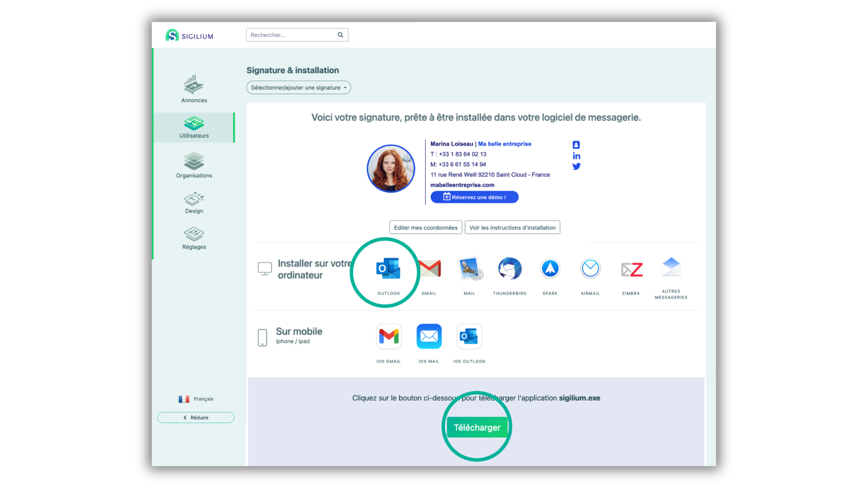This screenshot has height=488, width=868.
Task: Expand the Sélectionner/ajouter une signature dropdown
Action: [298, 88]
